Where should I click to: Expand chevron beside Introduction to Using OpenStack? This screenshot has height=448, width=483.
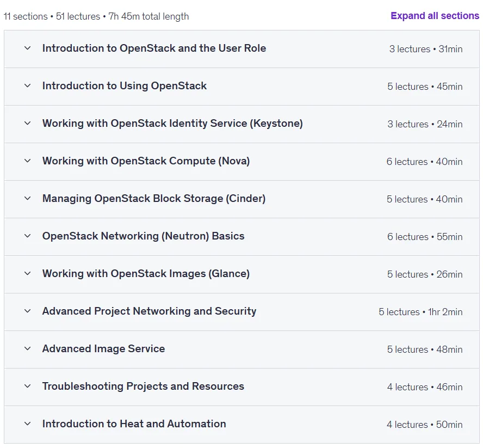pos(27,85)
